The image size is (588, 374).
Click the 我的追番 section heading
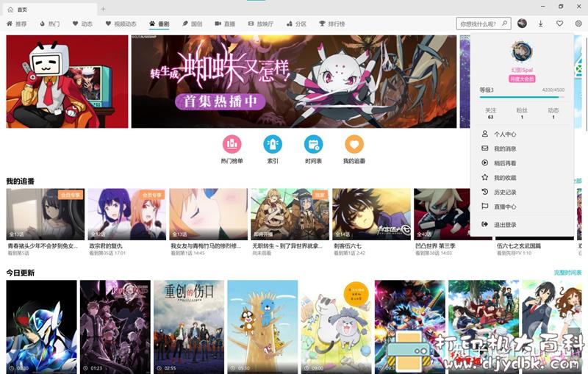coord(21,181)
